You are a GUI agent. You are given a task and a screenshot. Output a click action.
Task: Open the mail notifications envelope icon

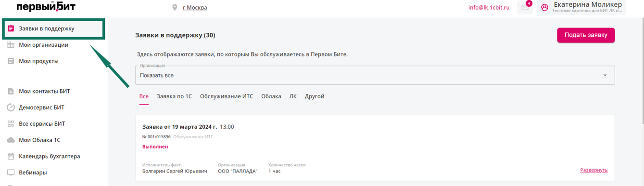point(525,7)
